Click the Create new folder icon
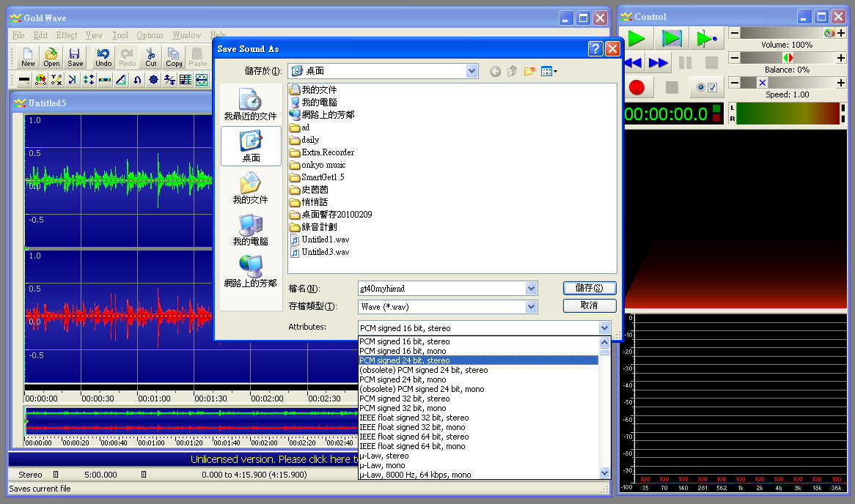The width and height of the screenshot is (855, 504). [529, 71]
